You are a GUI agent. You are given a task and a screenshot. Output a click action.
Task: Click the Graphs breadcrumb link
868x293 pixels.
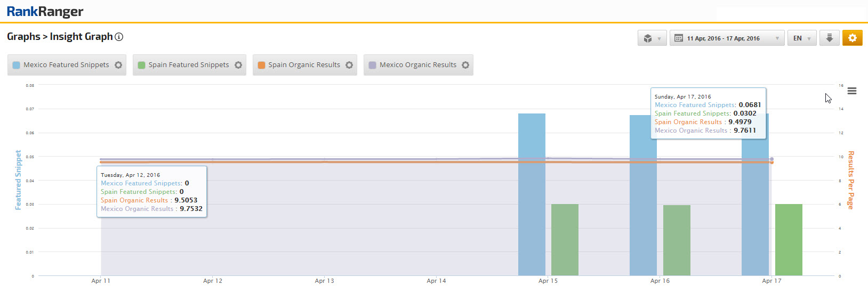click(23, 37)
